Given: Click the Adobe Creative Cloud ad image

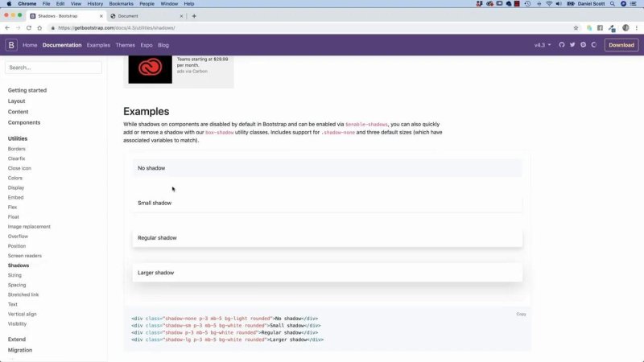Looking at the screenshot, I should [x=151, y=69].
